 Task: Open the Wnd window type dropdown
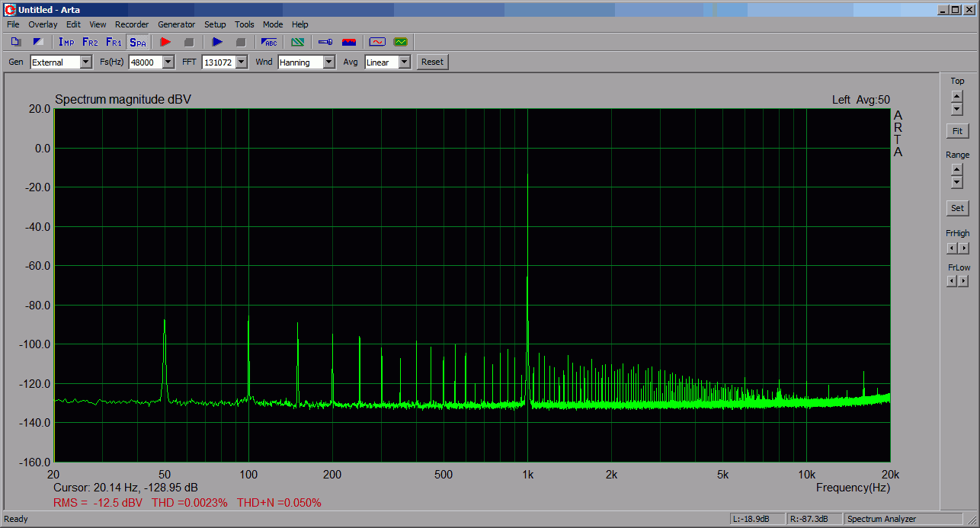click(328, 62)
